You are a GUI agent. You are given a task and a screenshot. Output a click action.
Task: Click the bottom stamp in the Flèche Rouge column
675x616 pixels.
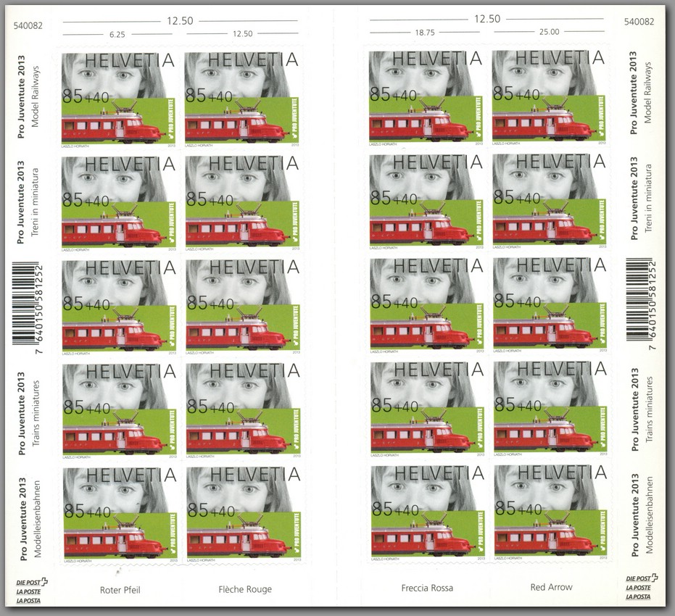tap(244, 514)
